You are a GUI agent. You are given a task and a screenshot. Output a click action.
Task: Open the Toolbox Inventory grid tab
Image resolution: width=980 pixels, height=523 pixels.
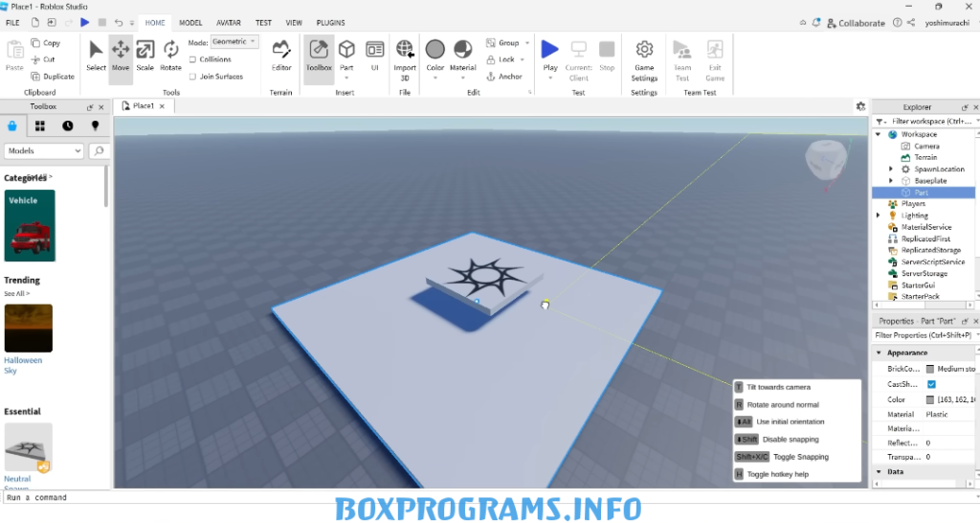point(40,125)
